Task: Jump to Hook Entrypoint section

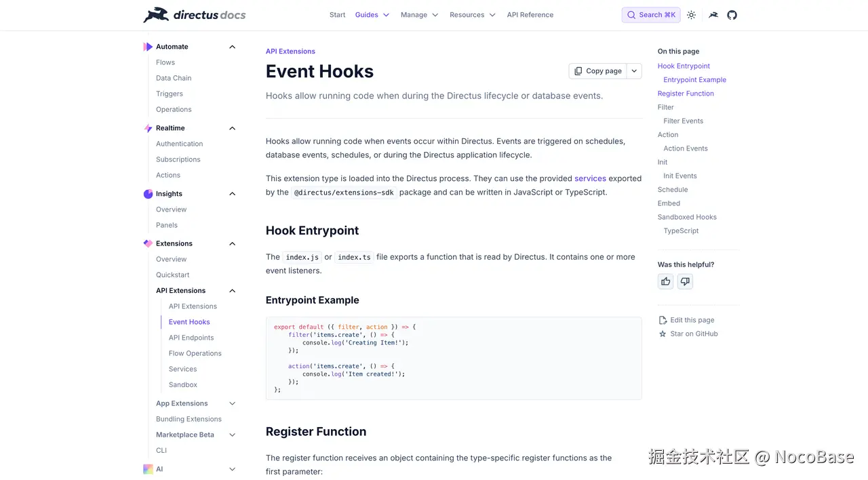Action: [684, 66]
